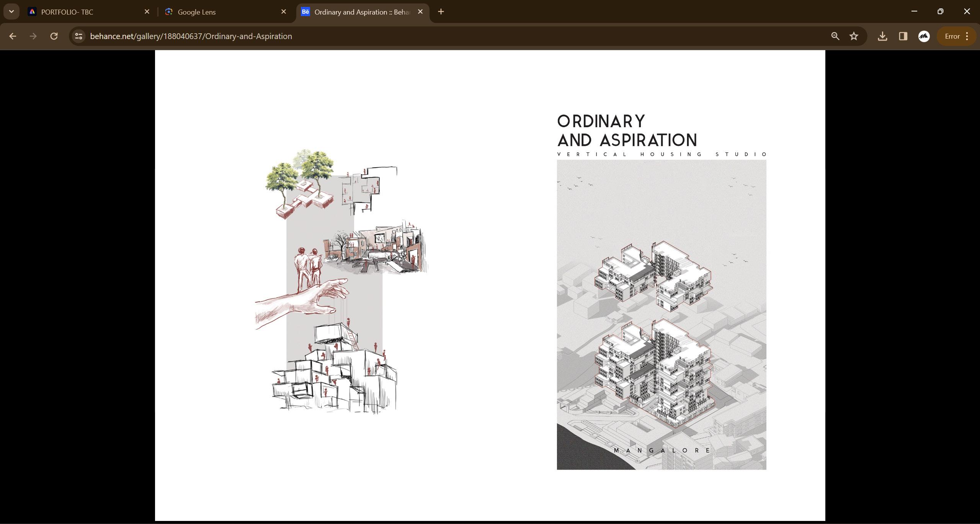Click the Mangalore housing axonometric poster
The image size is (980, 524).
click(661, 315)
